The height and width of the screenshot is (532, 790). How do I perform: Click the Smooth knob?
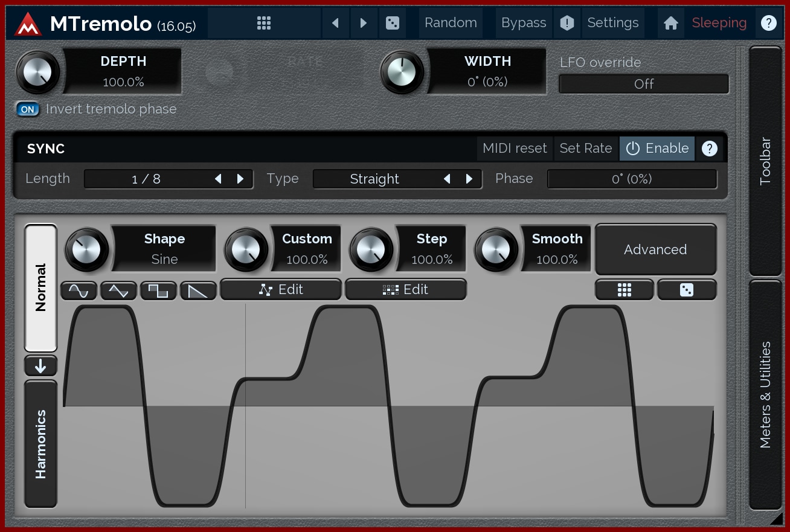[496, 249]
